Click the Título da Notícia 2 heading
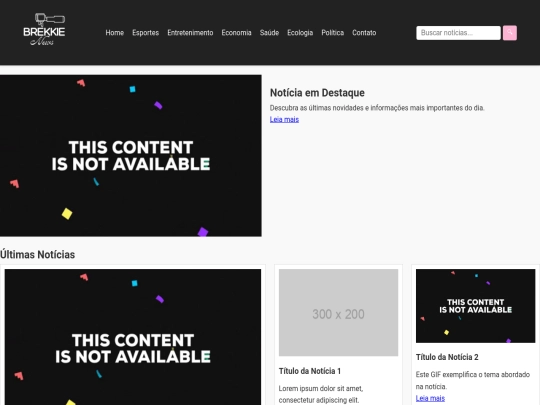Image resolution: width=540 pixels, height=405 pixels. [447, 357]
